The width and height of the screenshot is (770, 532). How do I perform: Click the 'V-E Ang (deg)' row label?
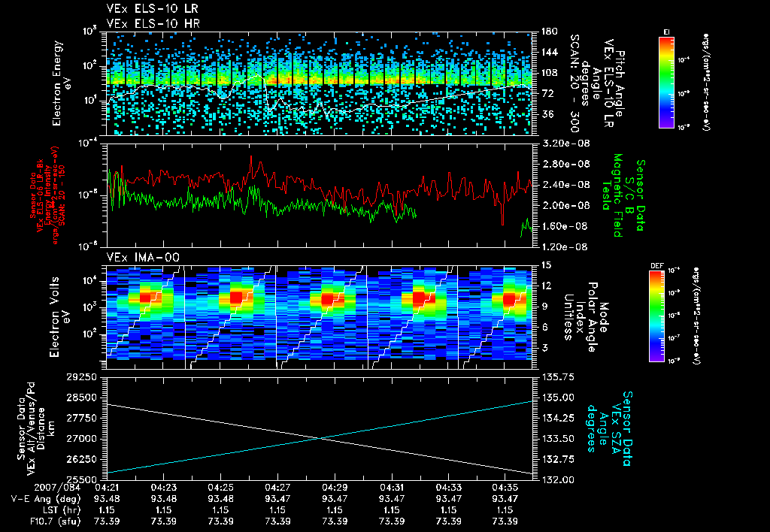click(46, 499)
